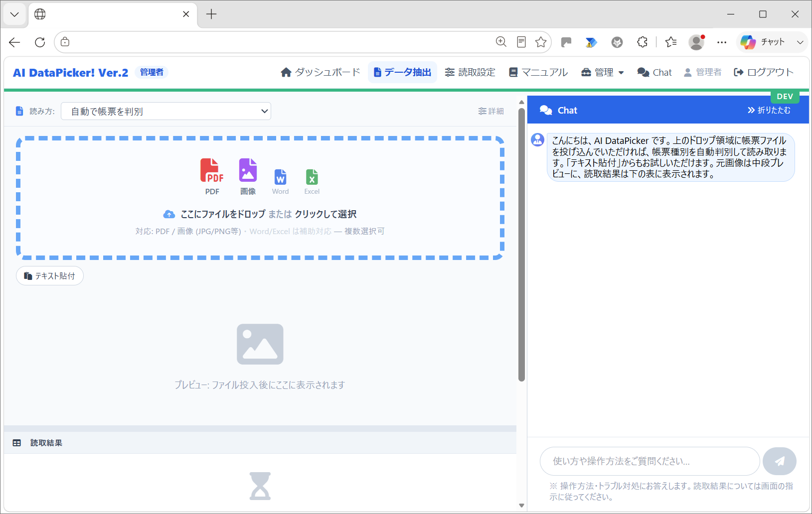Click the gray flag extension icon

point(566,42)
